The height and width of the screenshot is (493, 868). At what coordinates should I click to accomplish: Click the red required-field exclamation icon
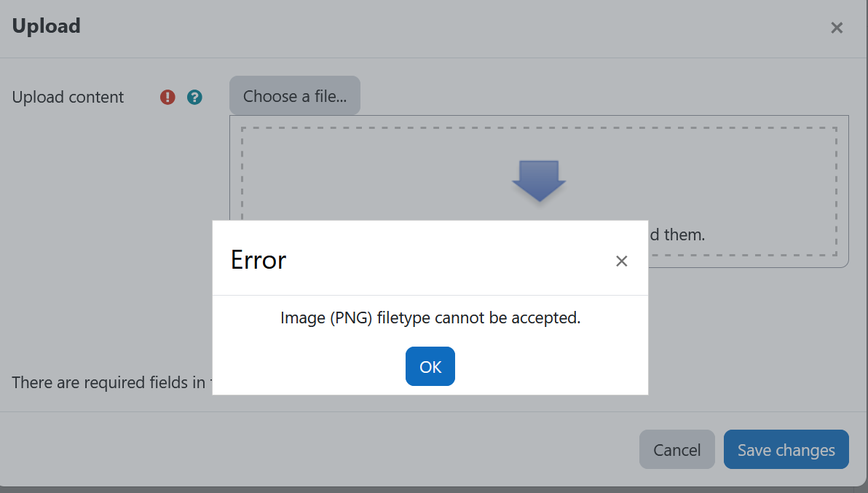pyautogui.click(x=167, y=98)
